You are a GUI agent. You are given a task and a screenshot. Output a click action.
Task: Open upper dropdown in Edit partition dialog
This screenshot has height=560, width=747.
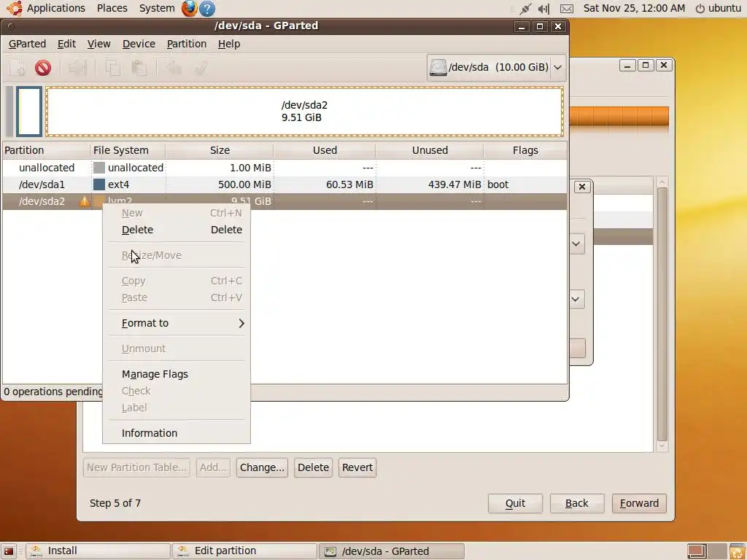[576, 244]
